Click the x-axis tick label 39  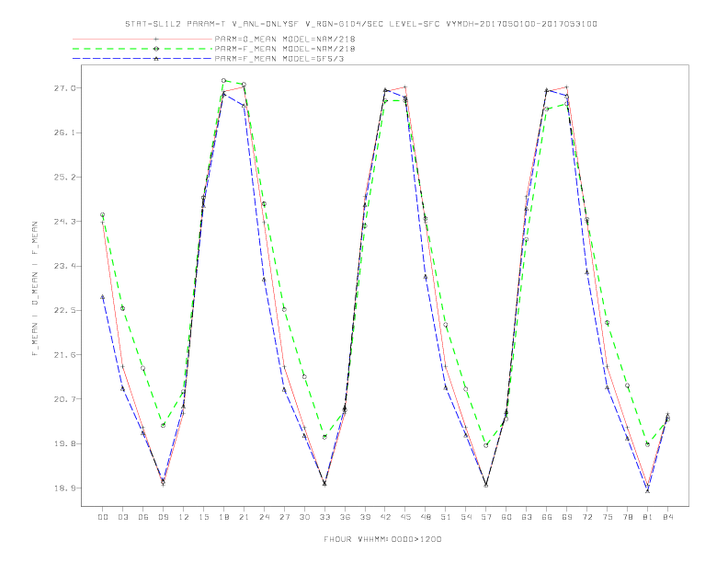tap(365, 517)
